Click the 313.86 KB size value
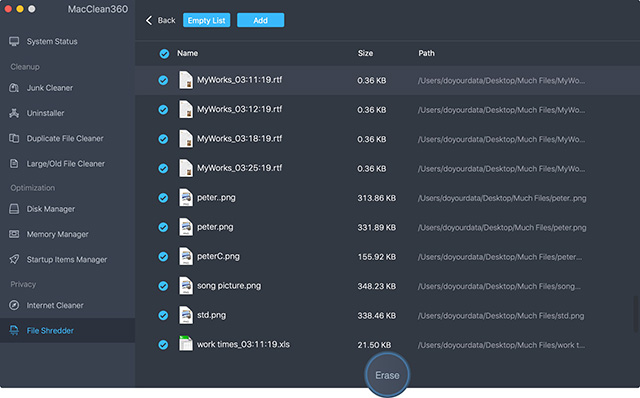The width and height of the screenshot is (640, 398). [376, 198]
